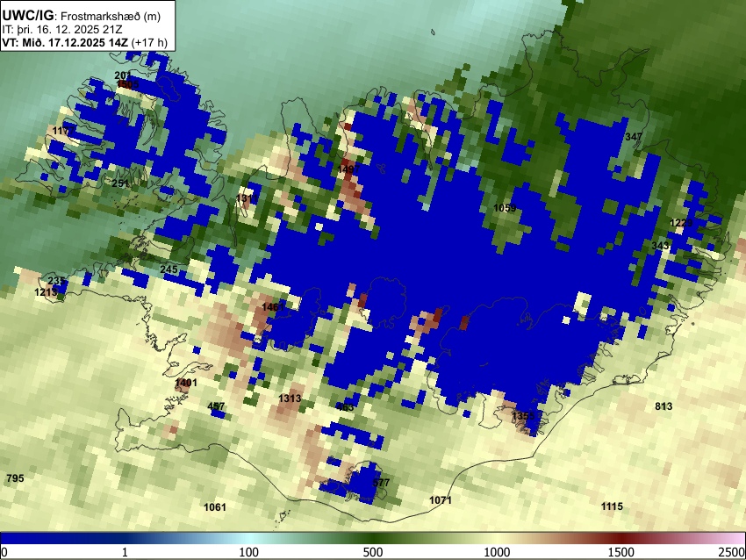The width and height of the screenshot is (746, 560).
Task: Click the 0 label on the color scale
Action: click(4, 552)
